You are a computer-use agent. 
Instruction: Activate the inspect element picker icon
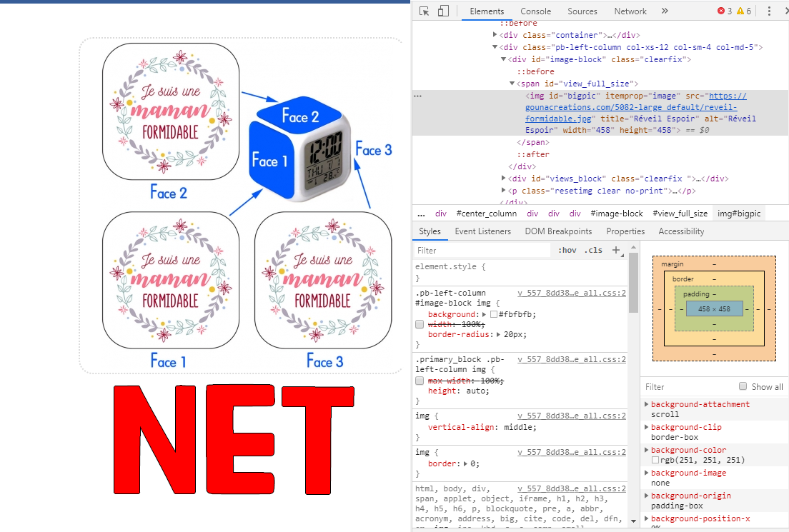tap(425, 11)
